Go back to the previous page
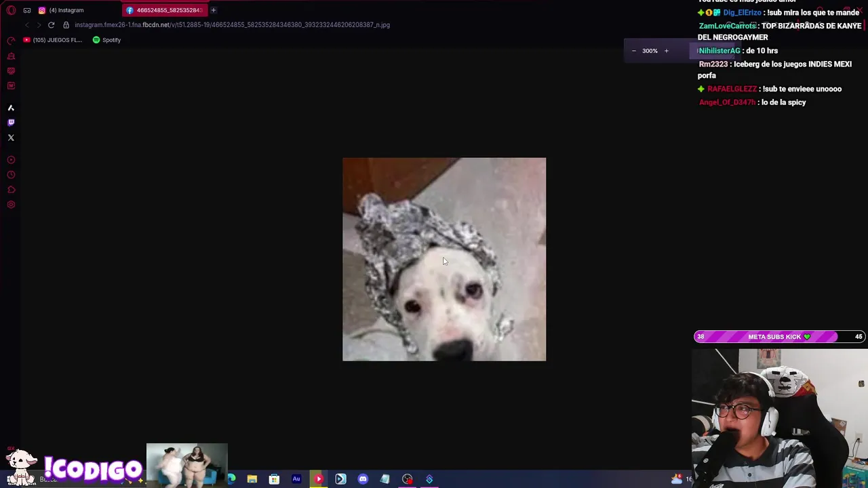 [26, 25]
